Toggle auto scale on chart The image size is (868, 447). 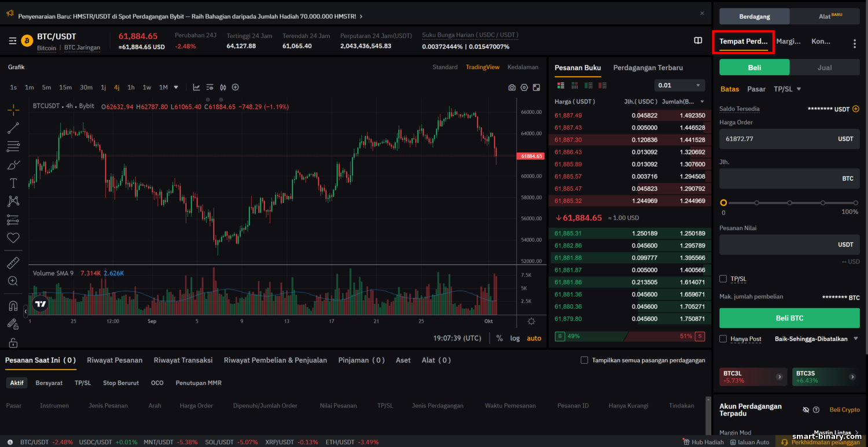[534, 338]
